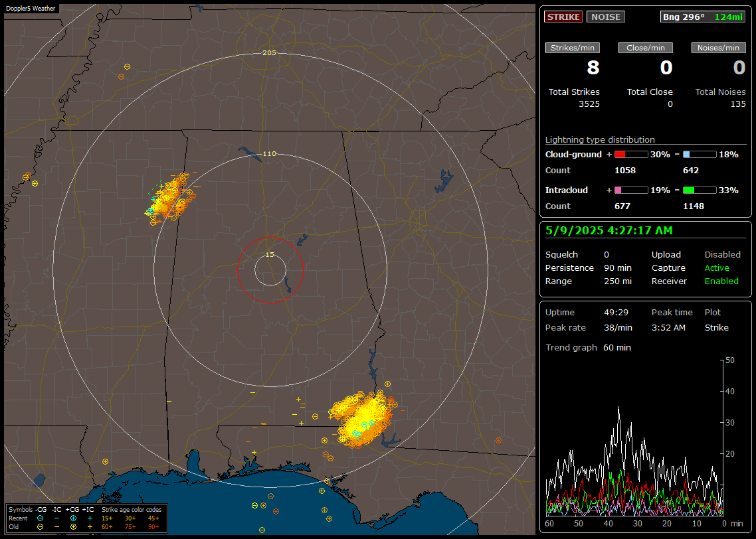Screen dimensions: 756x539
Task: Click the Close/min header
Action: (x=646, y=48)
